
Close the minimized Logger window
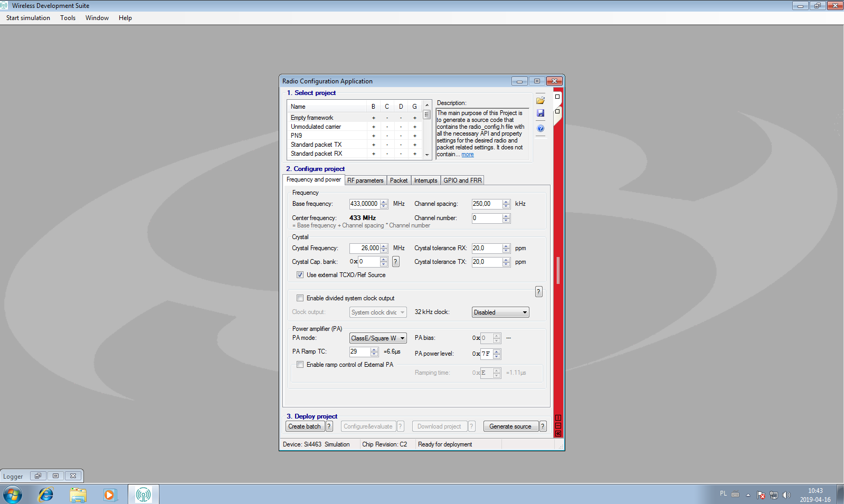73,476
